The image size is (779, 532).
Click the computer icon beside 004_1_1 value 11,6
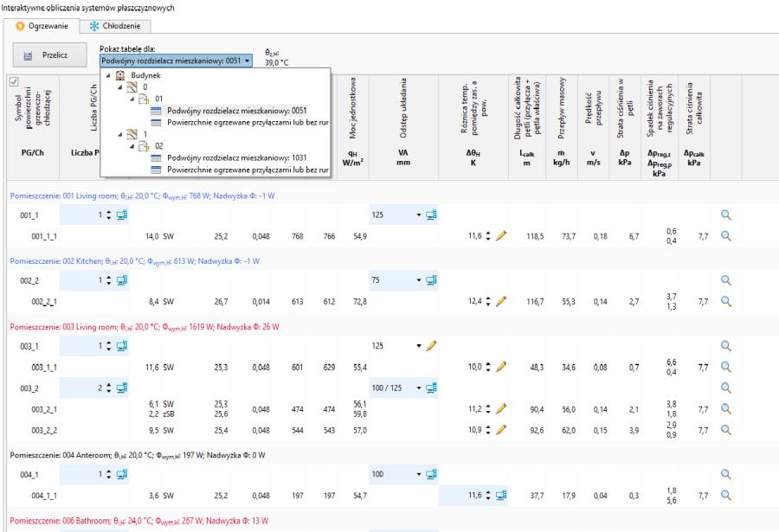(501, 495)
